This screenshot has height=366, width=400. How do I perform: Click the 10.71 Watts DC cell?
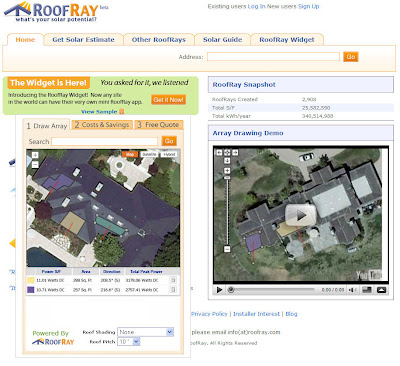coord(50,290)
